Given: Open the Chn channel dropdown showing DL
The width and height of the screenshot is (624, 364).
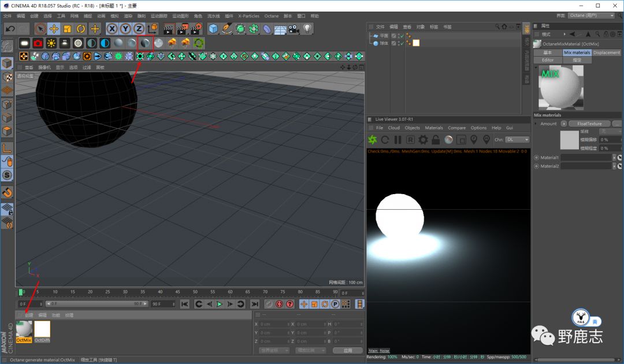Looking at the screenshot, I should (x=517, y=140).
